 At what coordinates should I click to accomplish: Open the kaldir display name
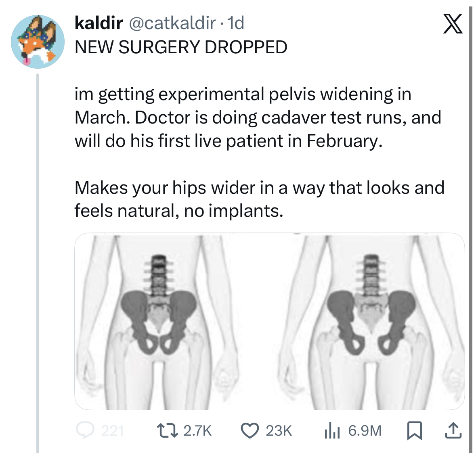pyautogui.click(x=99, y=23)
